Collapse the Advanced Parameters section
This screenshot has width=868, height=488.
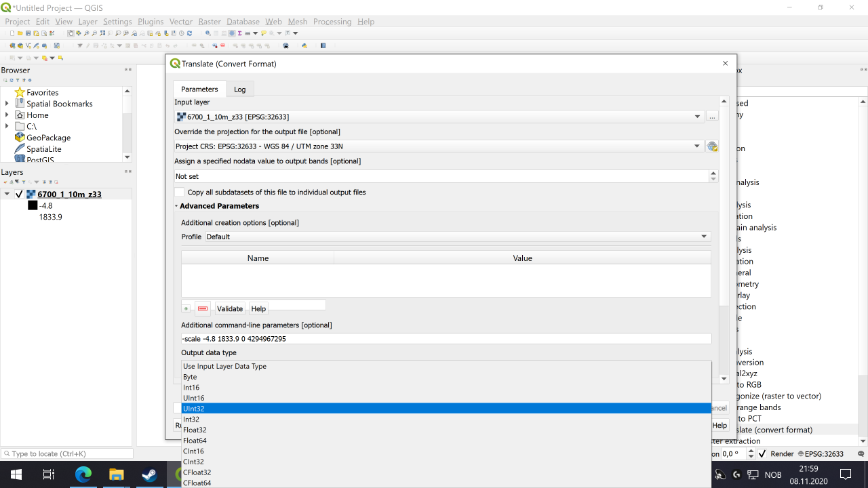(176, 206)
